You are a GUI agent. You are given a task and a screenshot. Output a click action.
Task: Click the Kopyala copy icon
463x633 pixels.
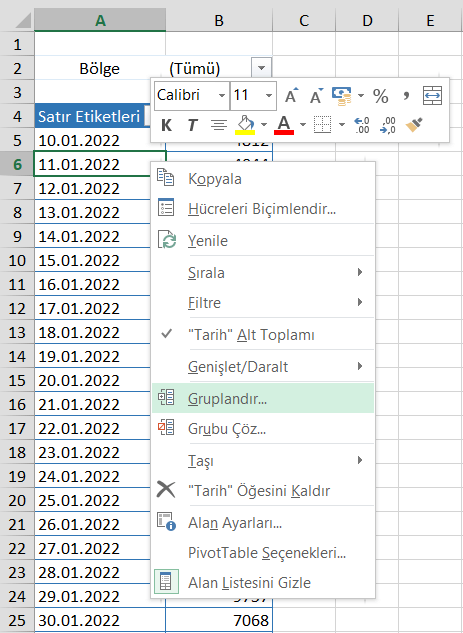166,178
